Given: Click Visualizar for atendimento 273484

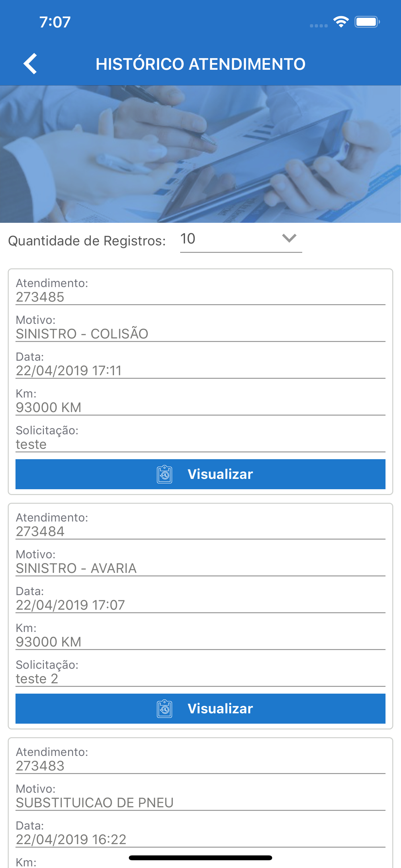Looking at the screenshot, I should (200, 708).
